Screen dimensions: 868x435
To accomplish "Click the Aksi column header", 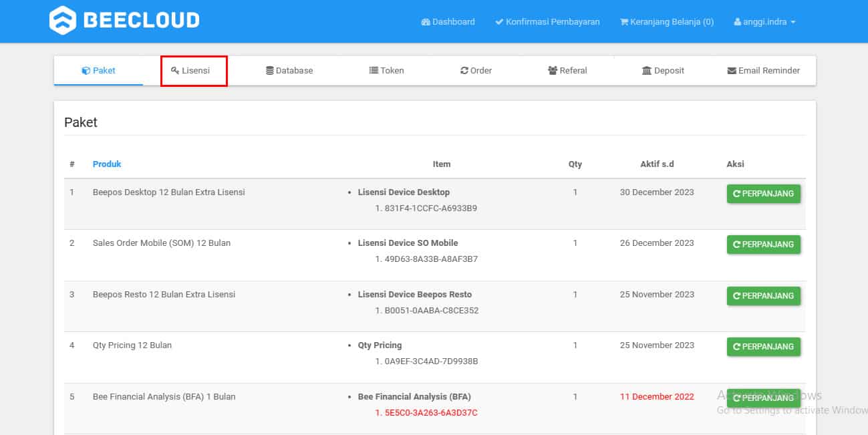I will pos(736,164).
